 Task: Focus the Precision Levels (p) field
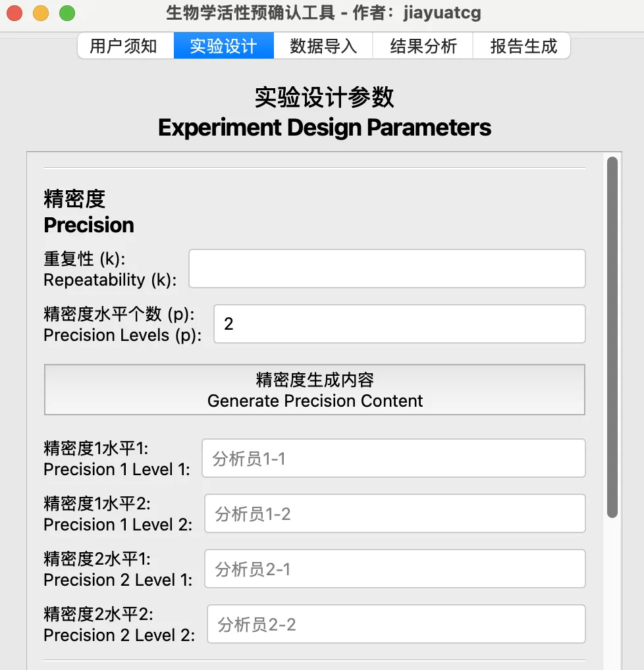coord(400,324)
